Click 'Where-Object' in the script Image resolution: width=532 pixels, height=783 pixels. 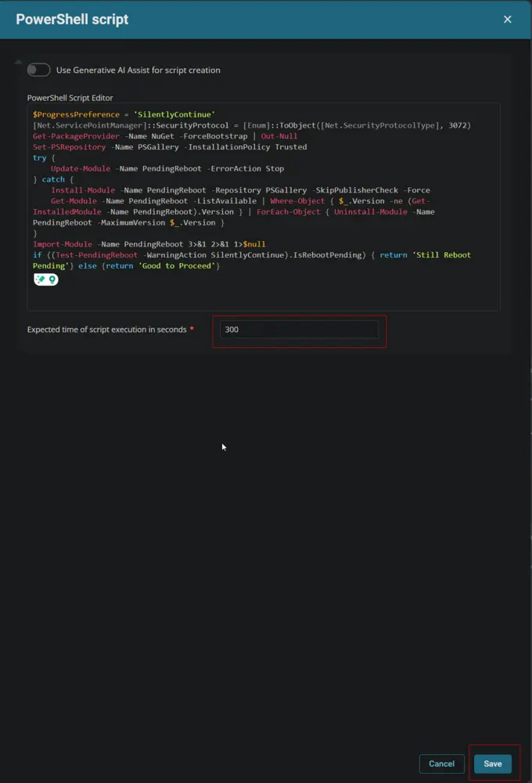click(297, 200)
